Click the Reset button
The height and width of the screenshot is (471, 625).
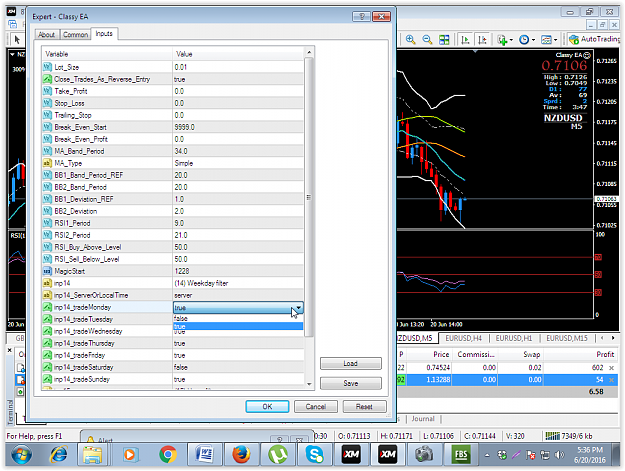coord(364,406)
